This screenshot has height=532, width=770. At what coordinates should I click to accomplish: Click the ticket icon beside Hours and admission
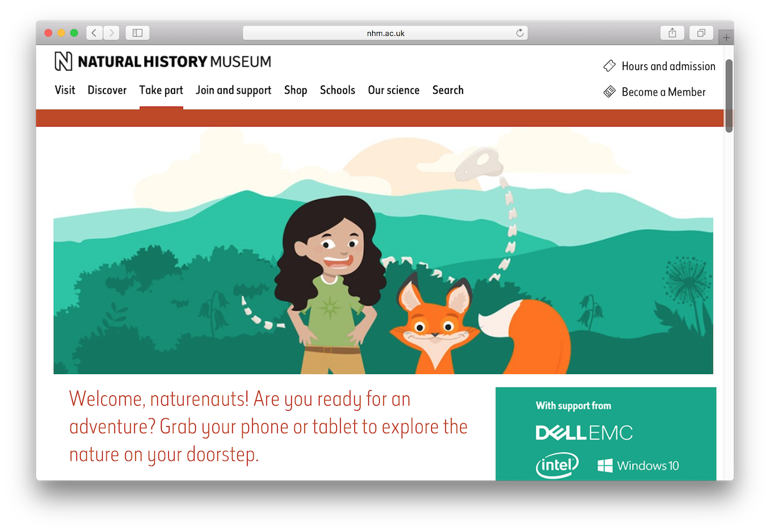(610, 66)
